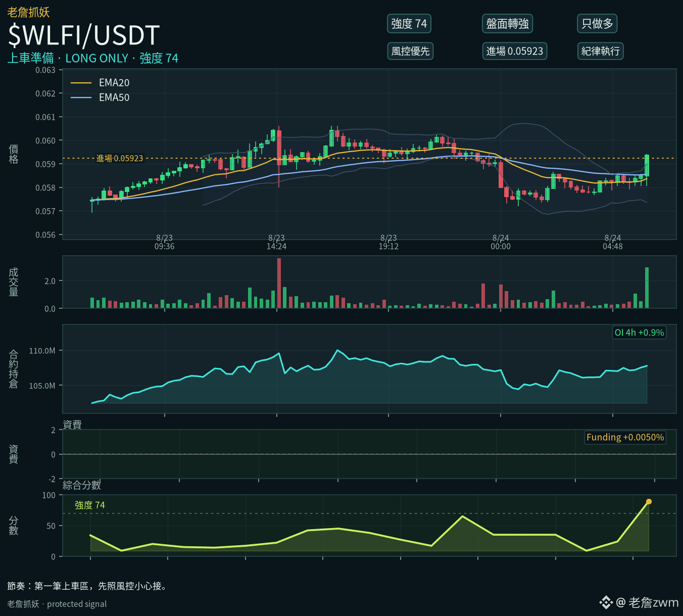683x616 pixels.
Task: Click the 105.0M open interest axis value
Action: pyautogui.click(x=42, y=386)
